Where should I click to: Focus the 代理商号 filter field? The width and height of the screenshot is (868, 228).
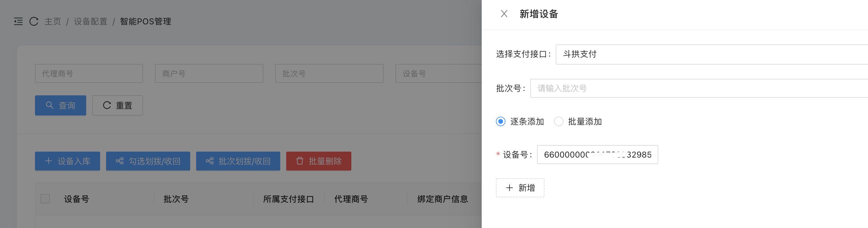pyautogui.click(x=89, y=73)
